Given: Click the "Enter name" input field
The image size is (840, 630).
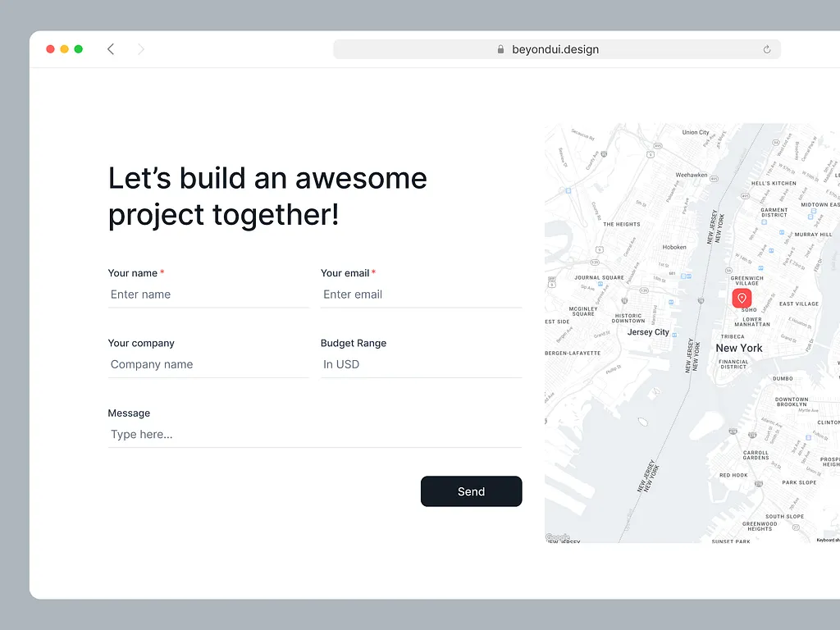Looking at the screenshot, I should pyautogui.click(x=208, y=294).
